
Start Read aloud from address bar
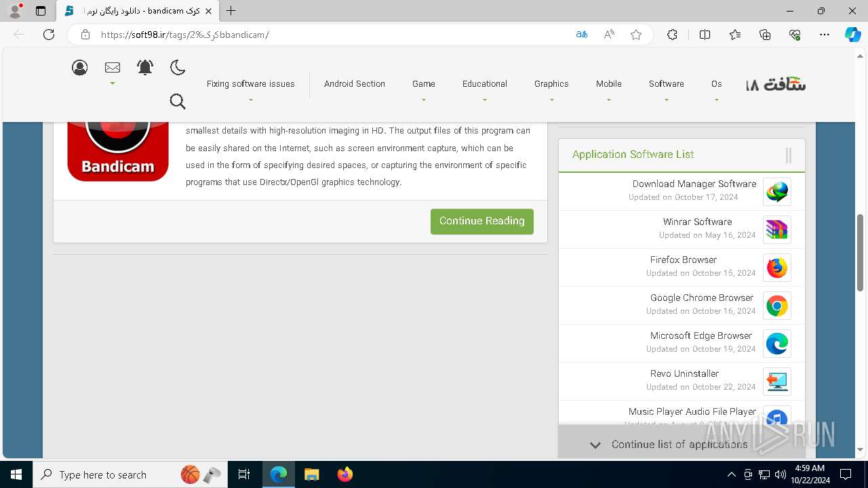[609, 35]
